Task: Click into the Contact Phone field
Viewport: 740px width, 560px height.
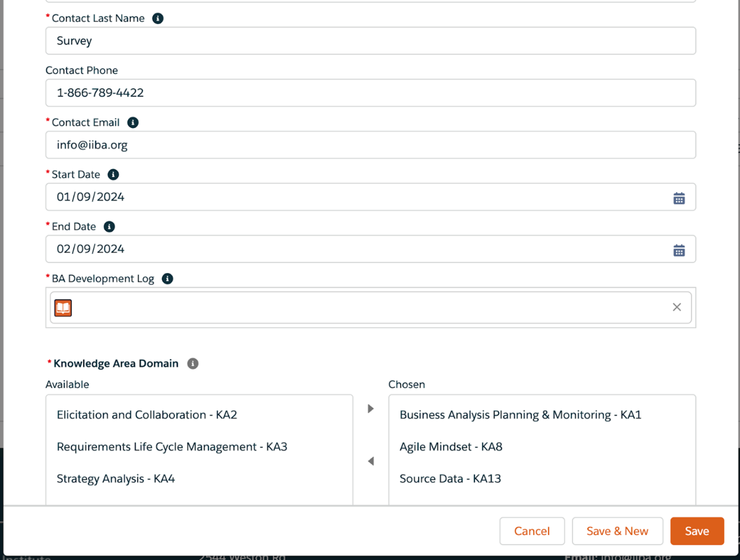Action: point(371,93)
